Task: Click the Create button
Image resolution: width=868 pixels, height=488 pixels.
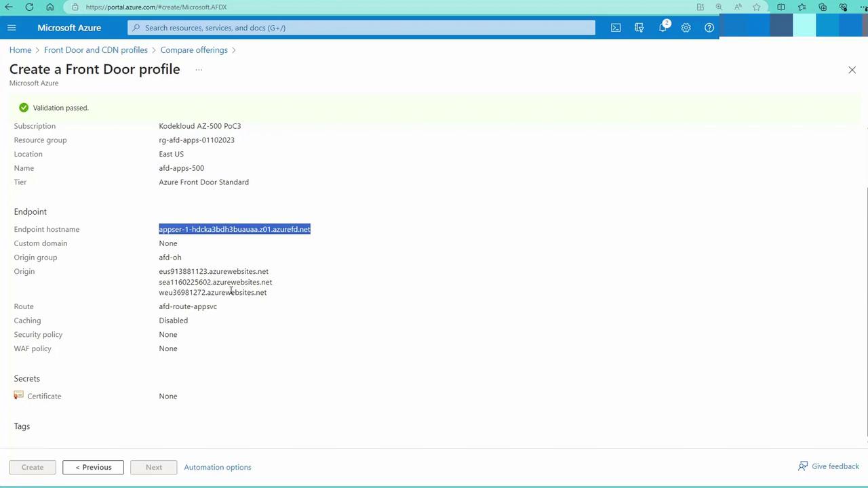Action: click(x=33, y=467)
